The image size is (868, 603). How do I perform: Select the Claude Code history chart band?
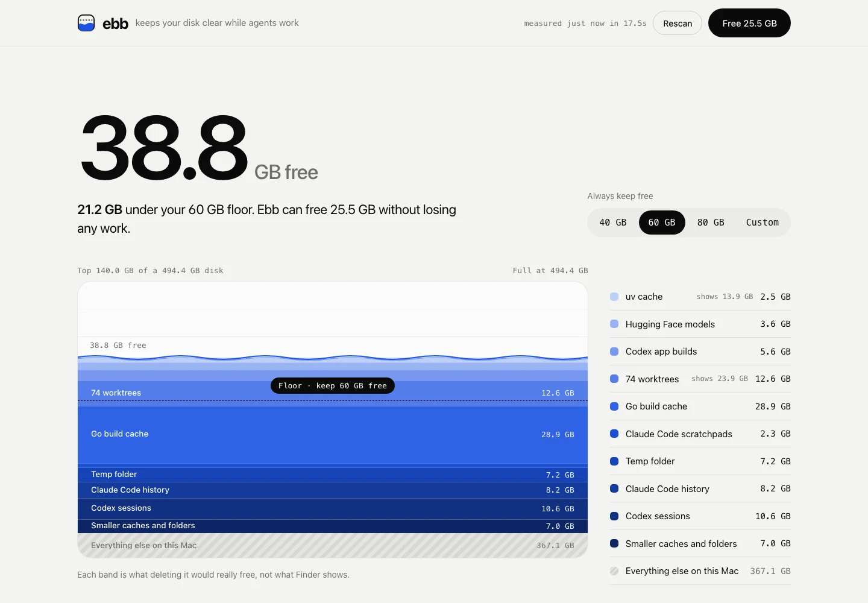333,490
